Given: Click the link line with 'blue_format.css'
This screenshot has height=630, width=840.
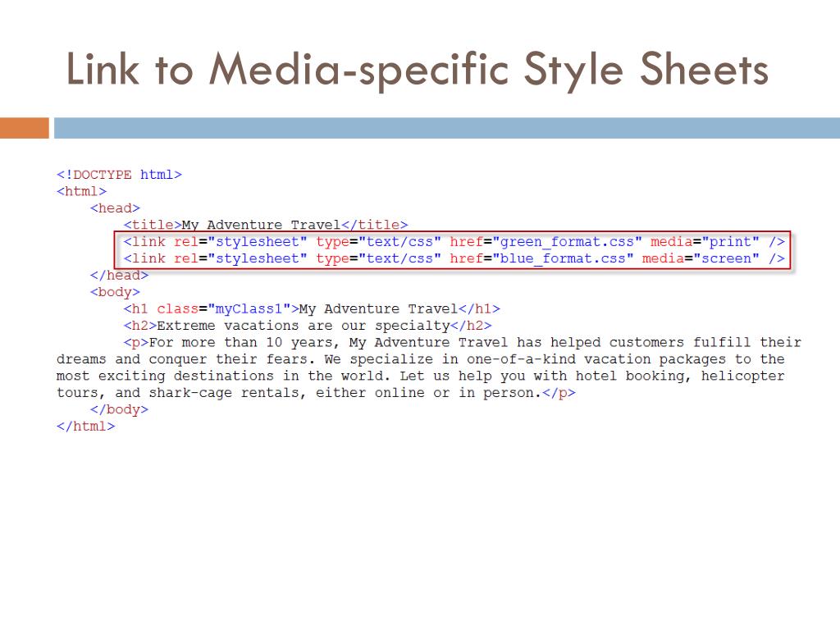Looking at the screenshot, I should click(x=454, y=258).
